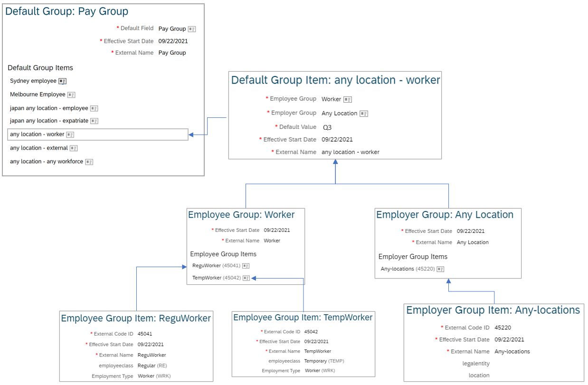This screenshot has width=588, height=385.
Task: Click Employee Group Item: TempWorker title
Action: click(303, 318)
